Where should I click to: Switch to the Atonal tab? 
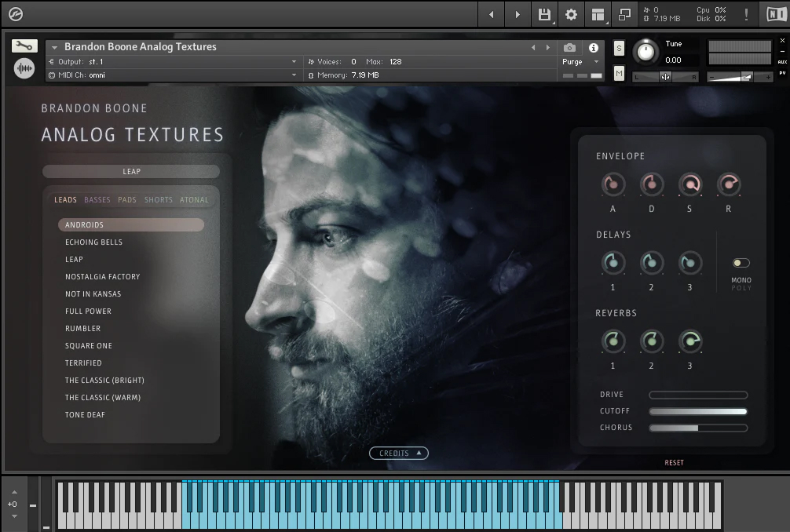point(194,200)
